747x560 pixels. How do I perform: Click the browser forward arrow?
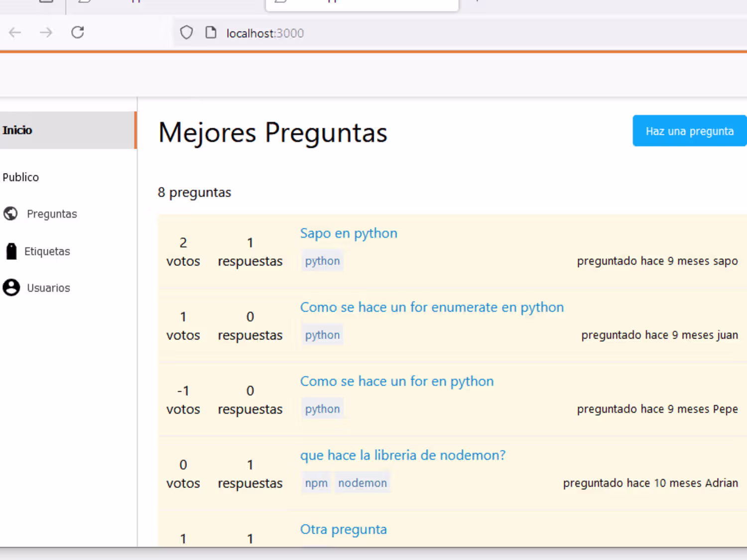(46, 33)
